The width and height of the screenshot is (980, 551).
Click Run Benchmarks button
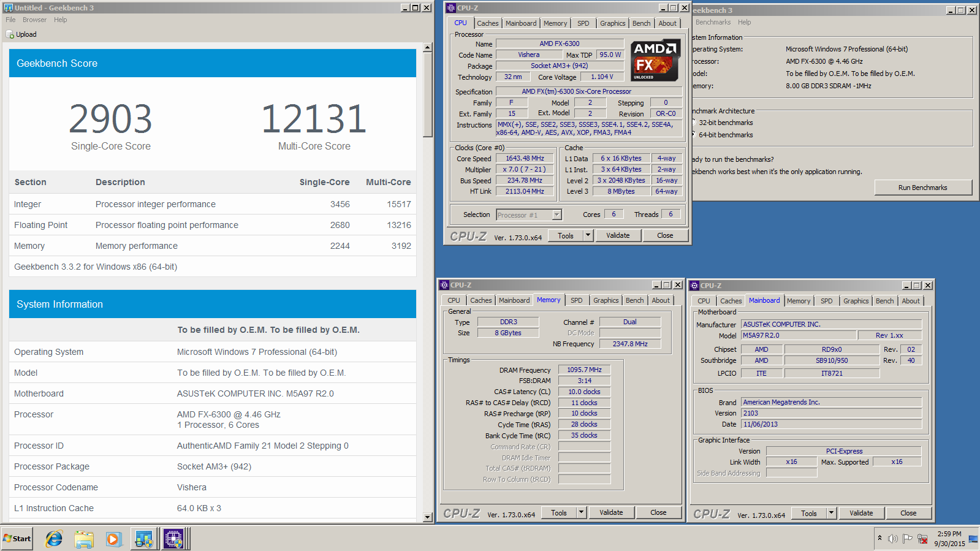[x=922, y=188]
